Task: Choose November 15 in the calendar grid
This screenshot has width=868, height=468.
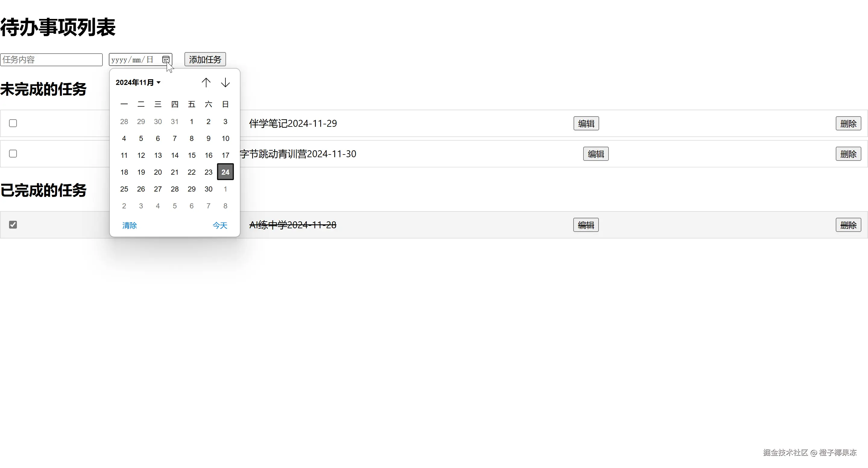Action: tap(191, 155)
